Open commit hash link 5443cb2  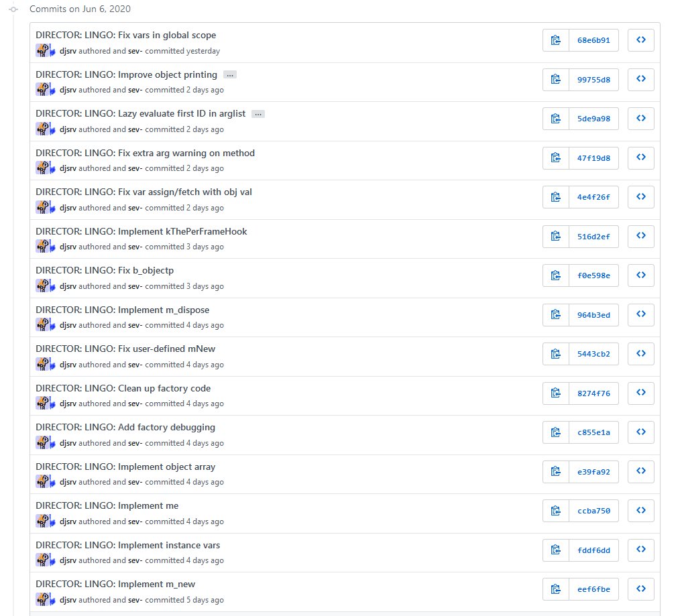point(593,354)
